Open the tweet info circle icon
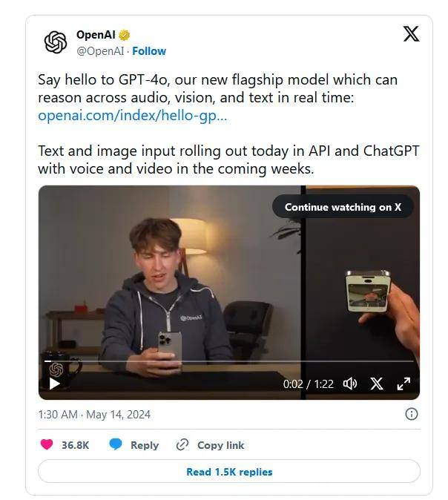The image size is (448, 500). coord(412,414)
